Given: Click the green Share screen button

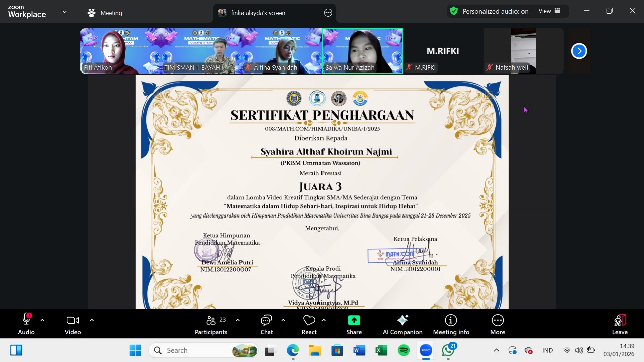Looking at the screenshot, I should pos(354,324).
